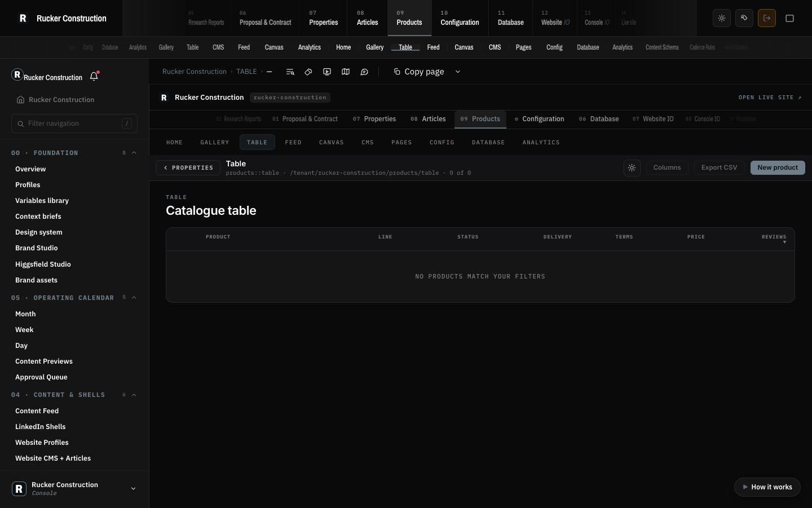Collapse the 00 · Foundation sidebar section
The width and height of the screenshot is (812, 508).
134,153
